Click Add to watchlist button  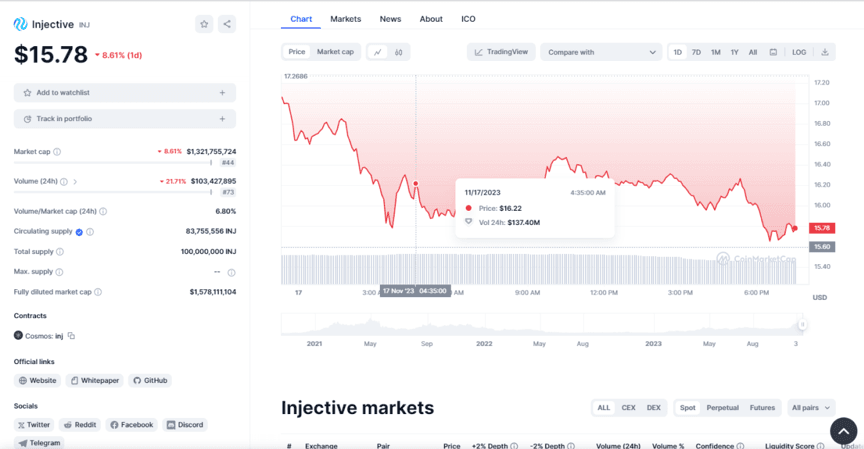click(x=125, y=93)
